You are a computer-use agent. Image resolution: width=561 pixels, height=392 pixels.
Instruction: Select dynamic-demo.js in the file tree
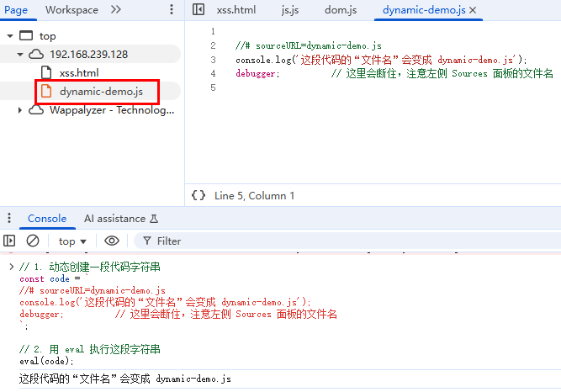(101, 92)
